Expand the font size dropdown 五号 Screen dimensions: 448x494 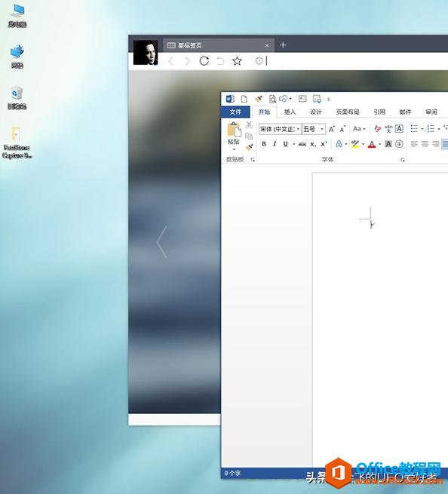[x=314, y=129]
